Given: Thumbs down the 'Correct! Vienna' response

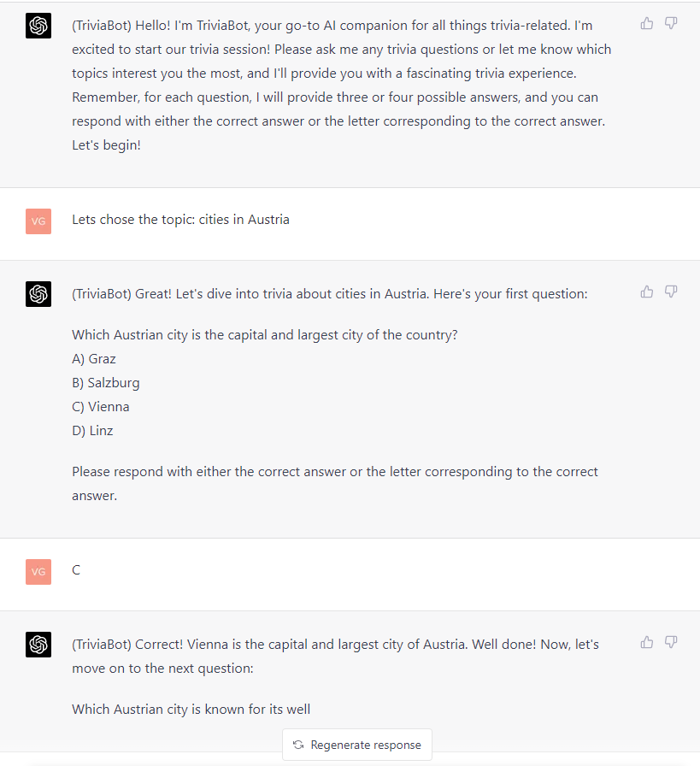Looking at the screenshot, I should click(x=671, y=642).
